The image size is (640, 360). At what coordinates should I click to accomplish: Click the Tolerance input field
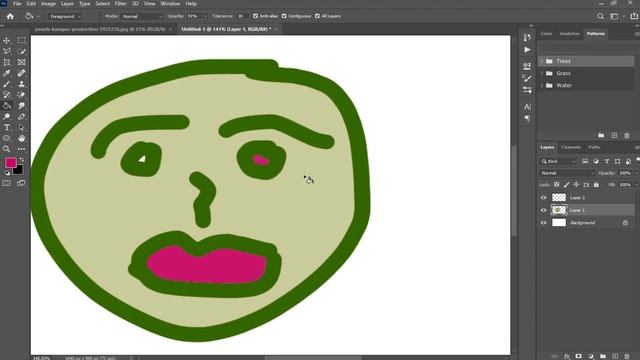241,16
